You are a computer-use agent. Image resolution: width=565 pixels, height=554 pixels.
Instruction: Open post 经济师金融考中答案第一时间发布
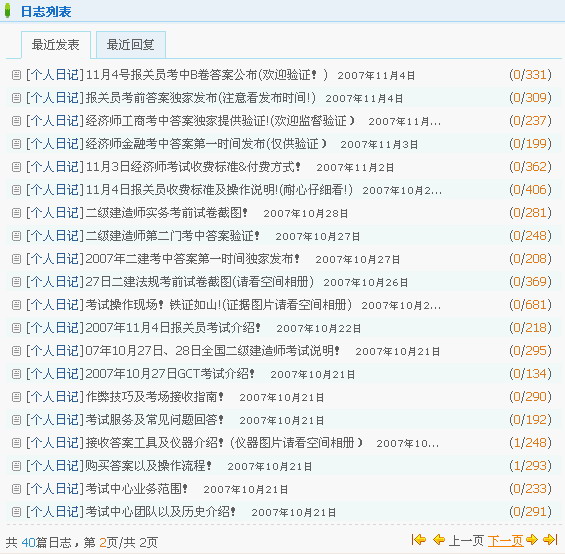(206, 144)
